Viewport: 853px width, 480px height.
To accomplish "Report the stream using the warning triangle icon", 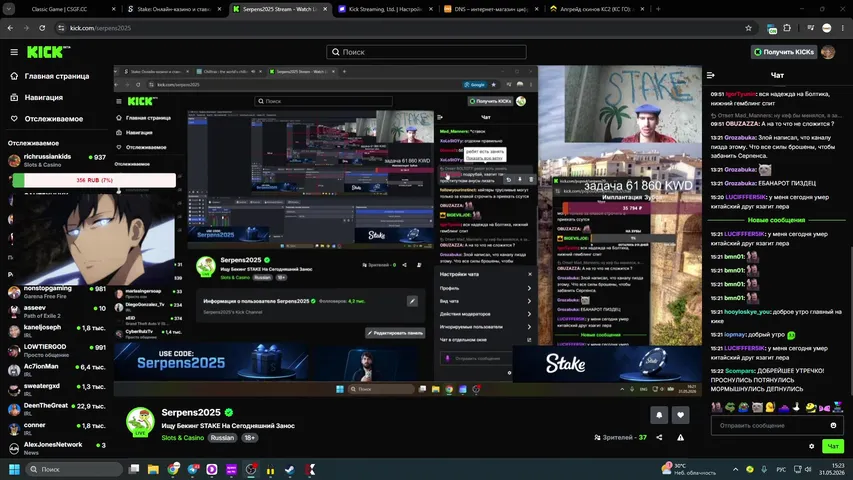I will pos(681,438).
